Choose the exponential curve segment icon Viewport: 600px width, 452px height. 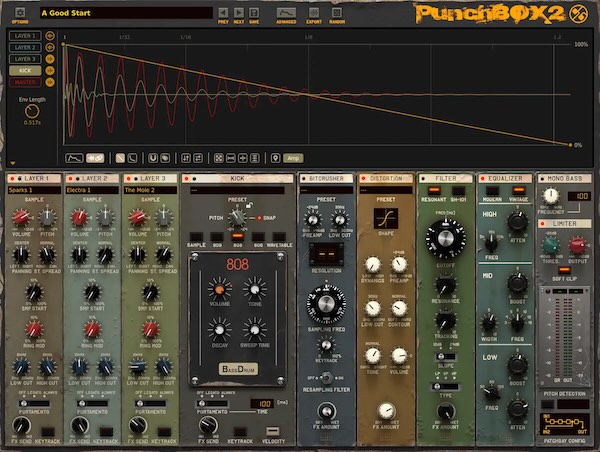[132, 158]
